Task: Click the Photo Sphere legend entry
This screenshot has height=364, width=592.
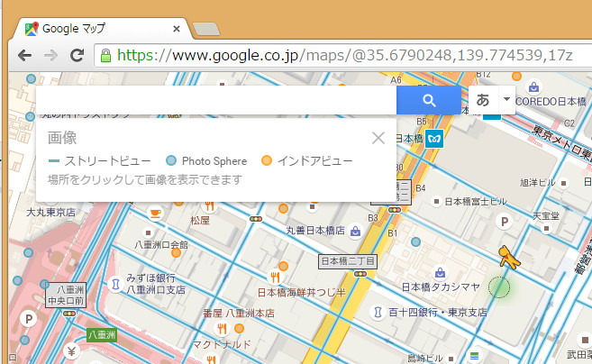Action: pos(206,161)
